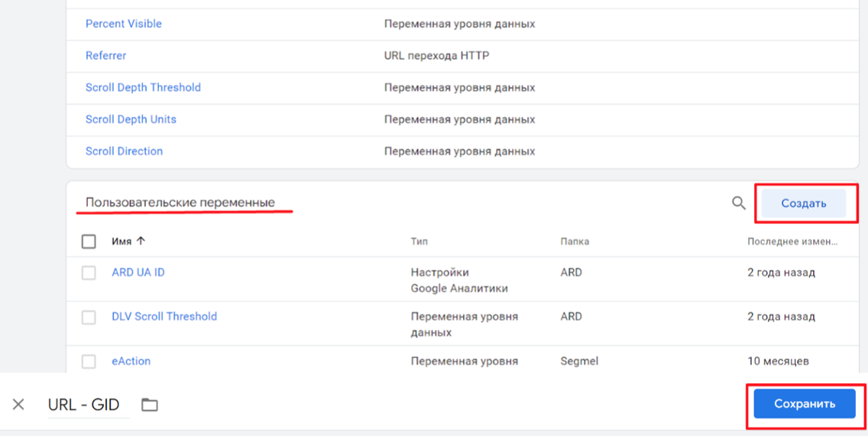The width and height of the screenshot is (868, 436).
Task: Open the DLV Scroll Threshold variable
Action: [x=164, y=317]
